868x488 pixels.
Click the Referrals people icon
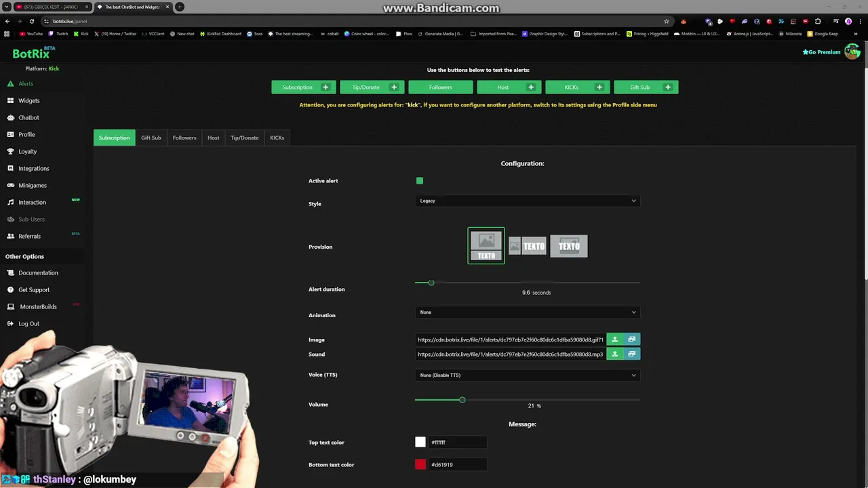(11, 236)
